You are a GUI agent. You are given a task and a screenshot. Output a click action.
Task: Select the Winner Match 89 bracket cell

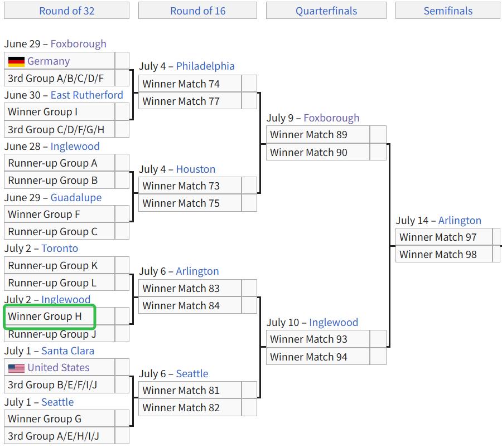coord(318,135)
